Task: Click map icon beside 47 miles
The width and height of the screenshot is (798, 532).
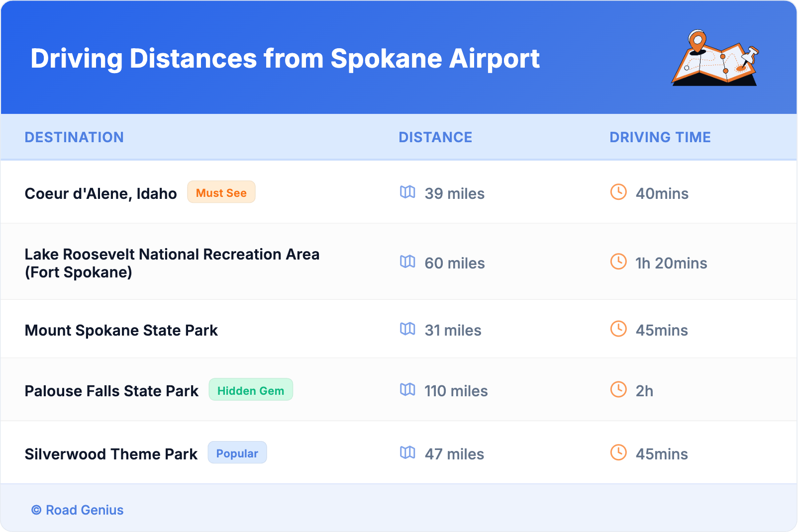Action: click(x=407, y=452)
